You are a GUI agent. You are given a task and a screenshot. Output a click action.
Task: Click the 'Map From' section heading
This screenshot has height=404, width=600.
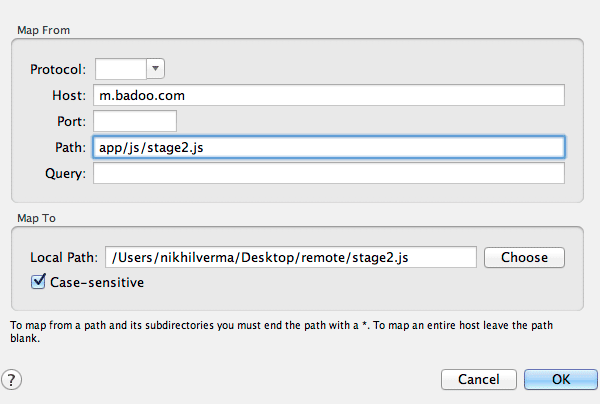click(x=41, y=30)
